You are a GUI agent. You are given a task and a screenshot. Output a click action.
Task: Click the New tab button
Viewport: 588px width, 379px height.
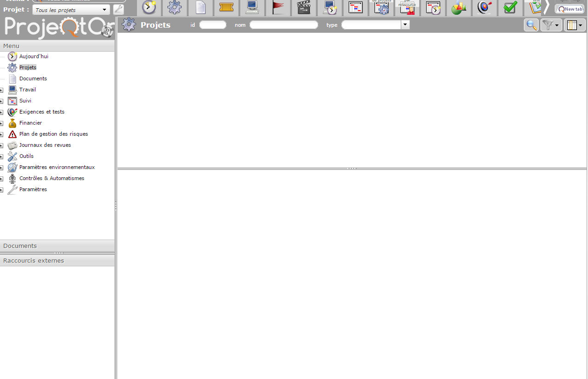click(x=570, y=9)
